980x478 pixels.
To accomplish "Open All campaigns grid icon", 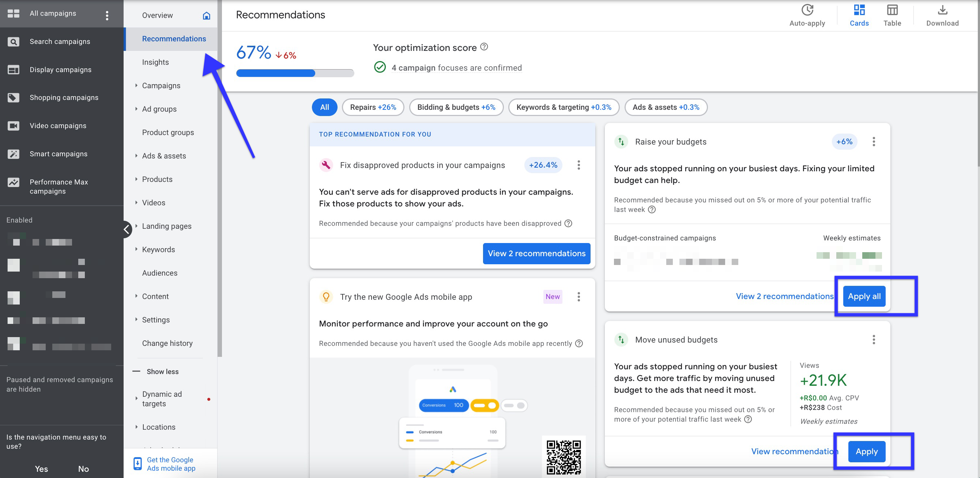I will 13,13.
